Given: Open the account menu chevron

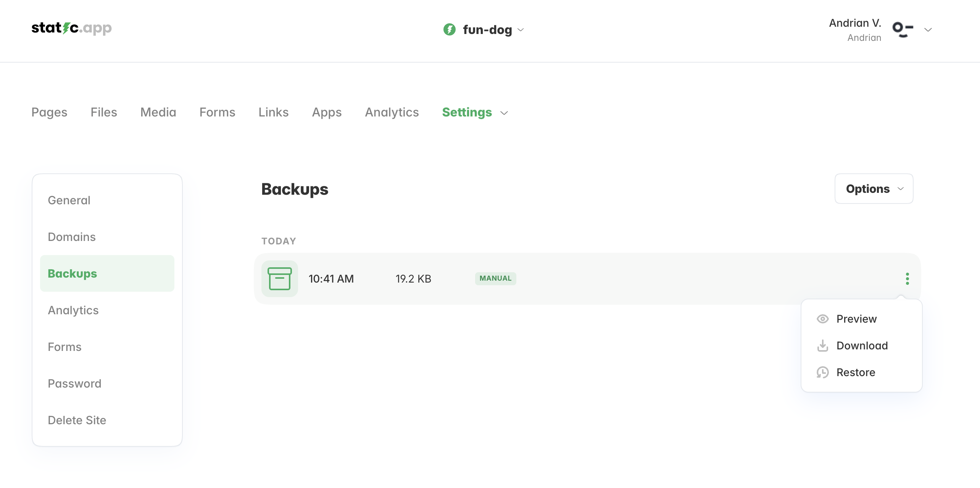Looking at the screenshot, I should tap(928, 29).
